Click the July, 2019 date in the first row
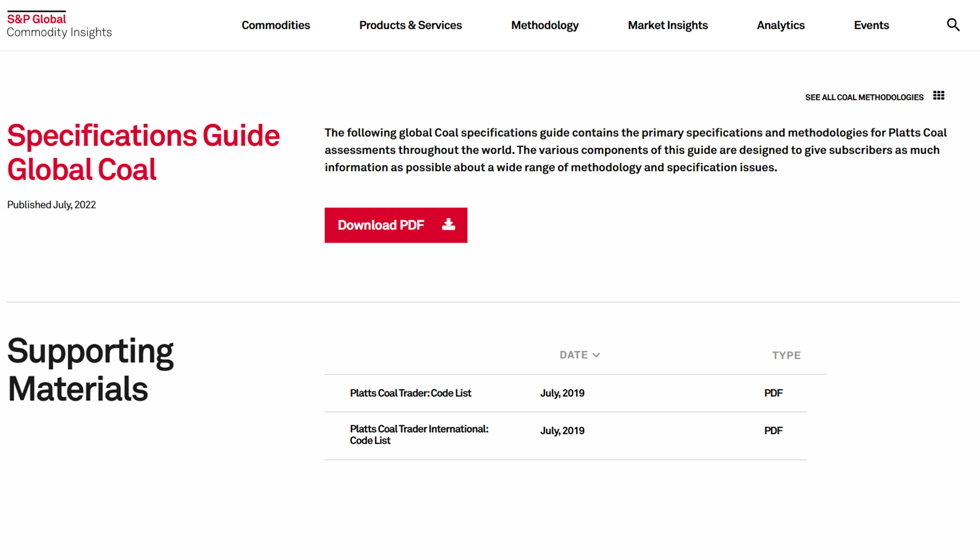Screen dimensions: 980x557 click(x=562, y=393)
